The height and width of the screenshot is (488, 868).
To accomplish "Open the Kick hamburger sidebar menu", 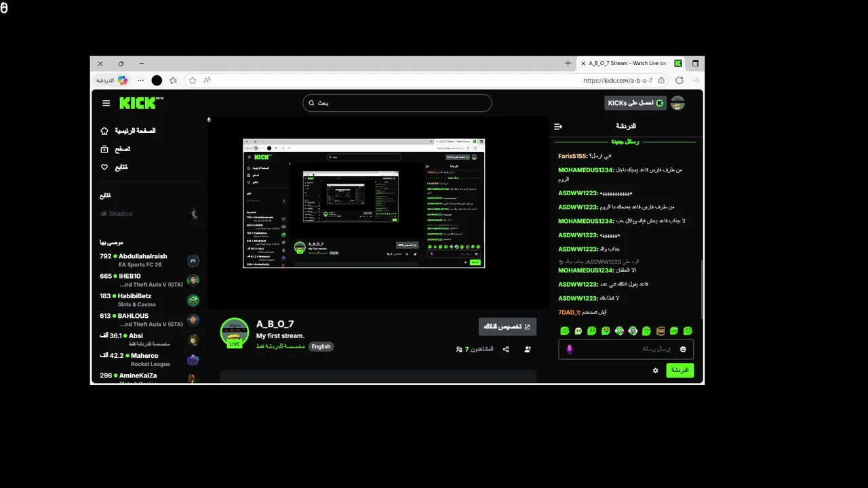I will tap(106, 103).
